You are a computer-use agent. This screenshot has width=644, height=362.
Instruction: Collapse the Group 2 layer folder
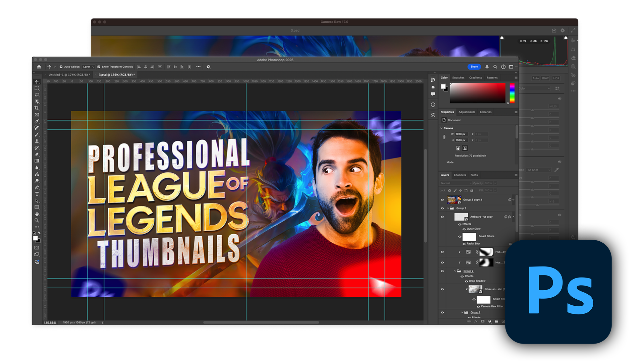[x=455, y=271]
